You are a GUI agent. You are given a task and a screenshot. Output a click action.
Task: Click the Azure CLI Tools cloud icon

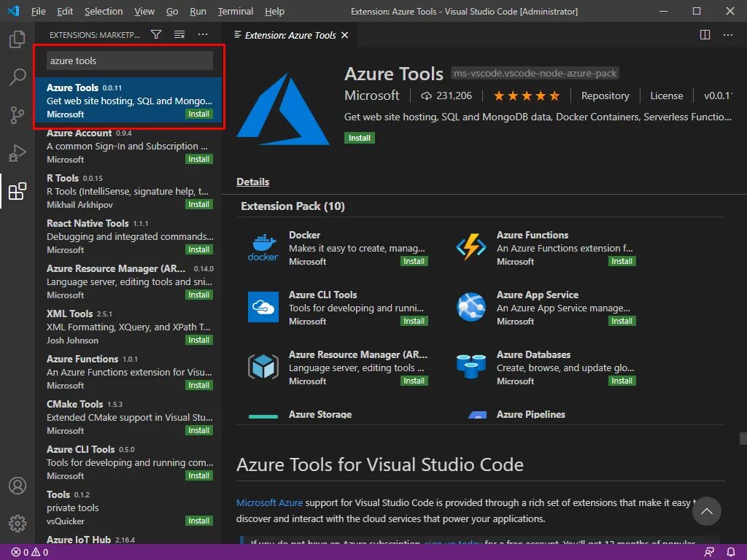(263, 307)
